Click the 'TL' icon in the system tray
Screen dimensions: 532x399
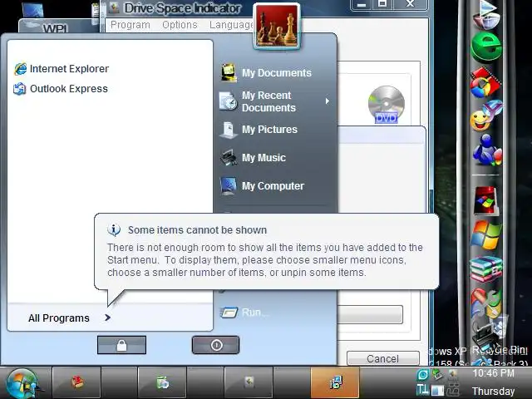[423, 390]
